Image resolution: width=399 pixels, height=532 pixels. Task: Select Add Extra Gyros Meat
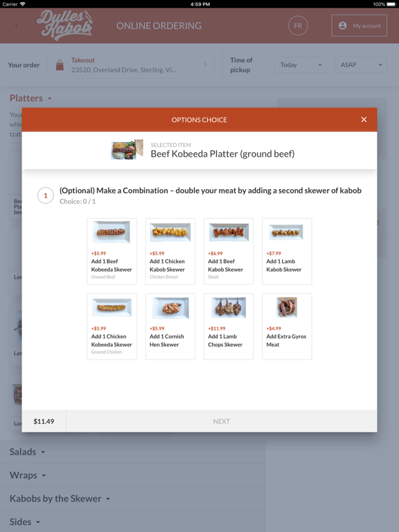pyautogui.click(x=287, y=326)
